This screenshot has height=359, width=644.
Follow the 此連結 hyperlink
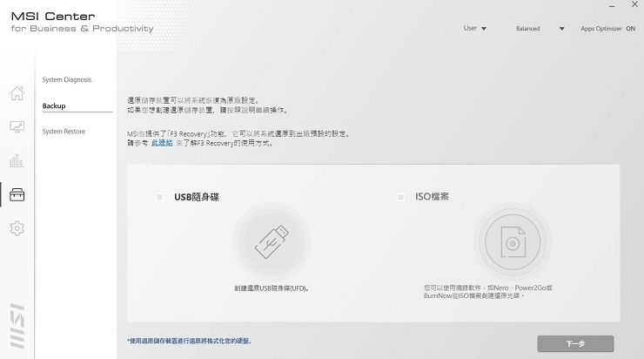coord(162,143)
